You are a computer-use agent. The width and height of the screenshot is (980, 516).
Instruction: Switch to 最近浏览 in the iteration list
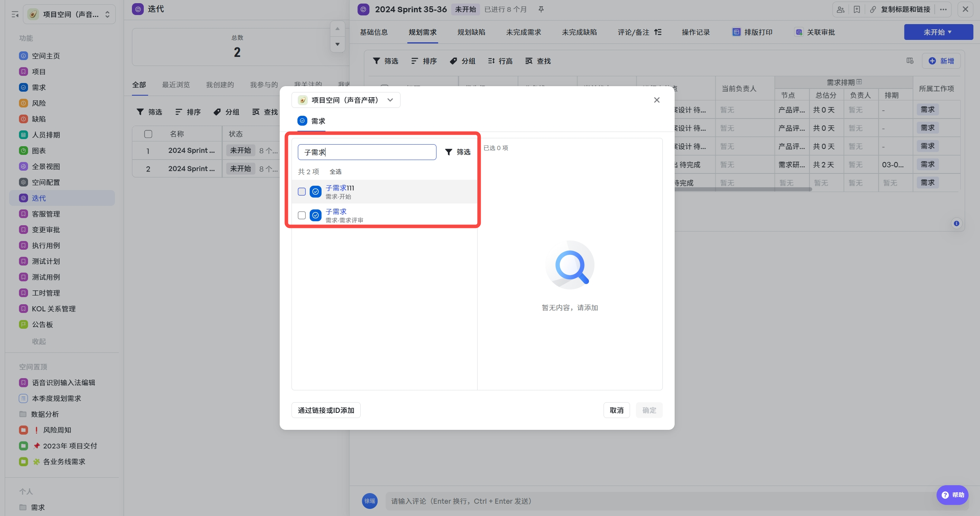pos(176,85)
